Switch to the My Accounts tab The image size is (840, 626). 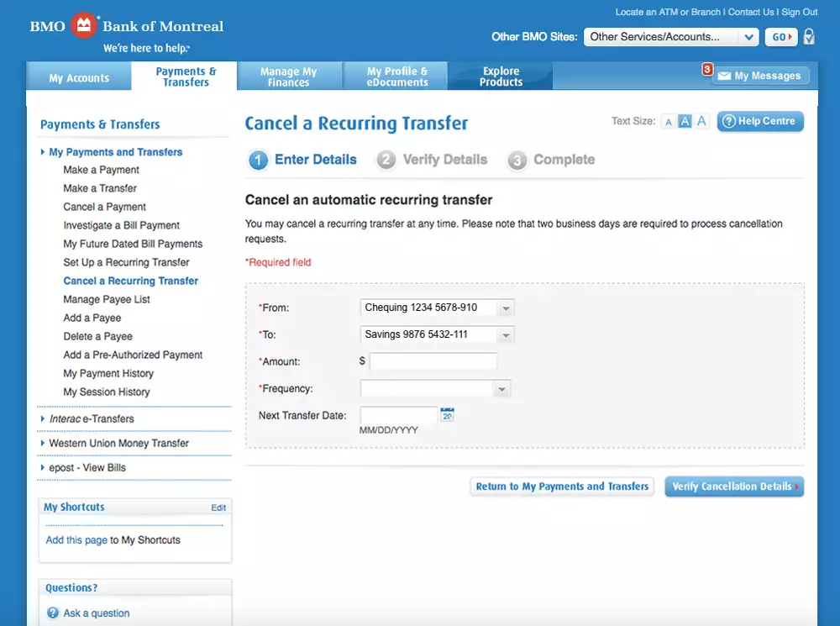click(x=79, y=78)
